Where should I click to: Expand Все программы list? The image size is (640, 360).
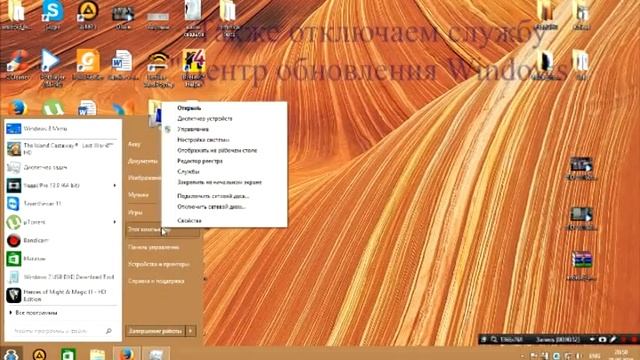[33, 313]
